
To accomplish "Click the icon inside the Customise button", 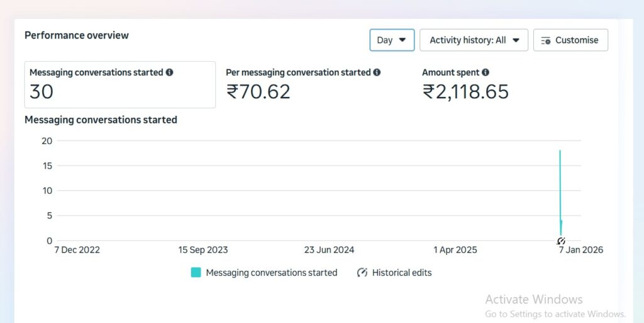I will 546,40.
